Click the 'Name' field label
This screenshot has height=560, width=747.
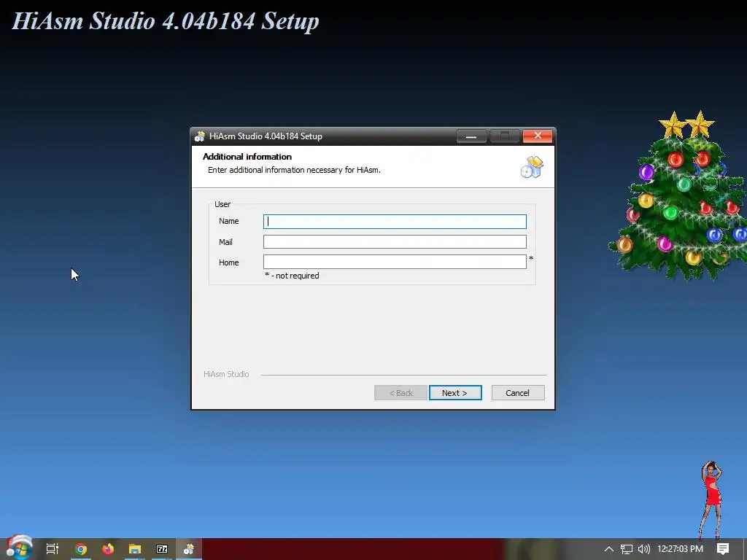click(228, 221)
